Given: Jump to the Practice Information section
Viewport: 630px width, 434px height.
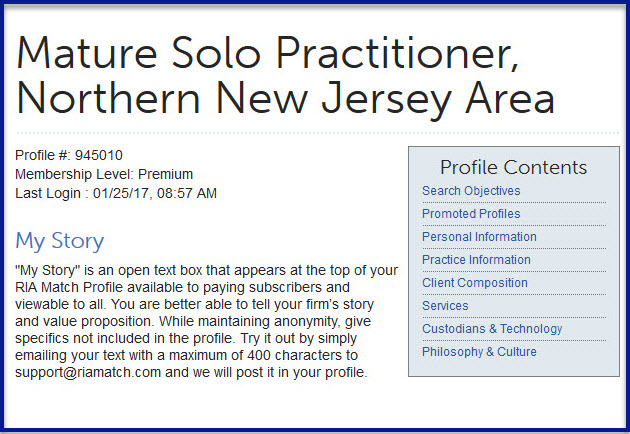Looking at the screenshot, I should (476, 260).
